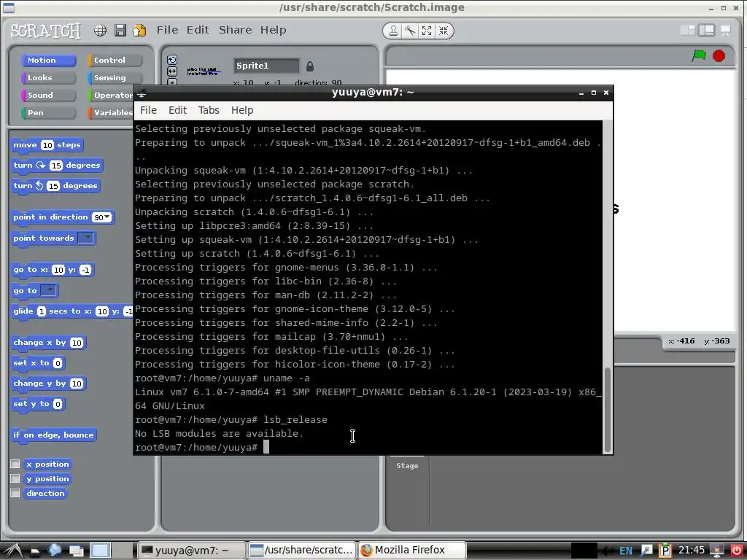Viewport: 747px width, 560px height.
Task: Click the move 10 steps block
Action: (47, 145)
